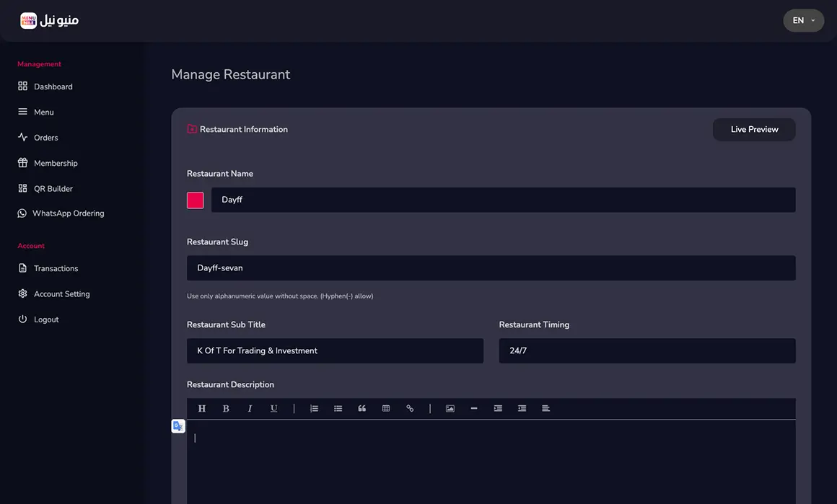Open the red restaurant color swatch
The width and height of the screenshot is (837, 504).
[x=196, y=200]
